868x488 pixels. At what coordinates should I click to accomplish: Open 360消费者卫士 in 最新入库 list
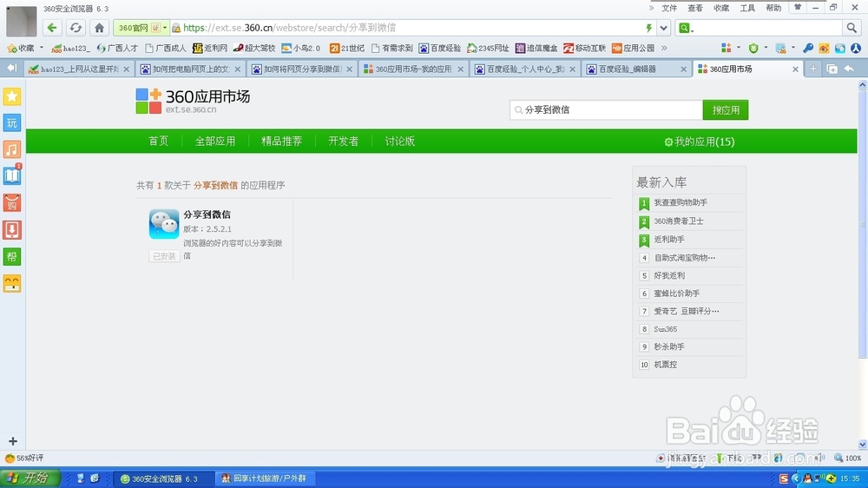(679, 221)
